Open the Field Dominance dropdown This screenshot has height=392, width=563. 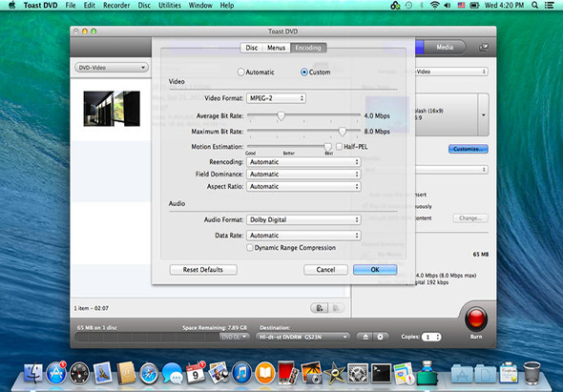coord(303,175)
